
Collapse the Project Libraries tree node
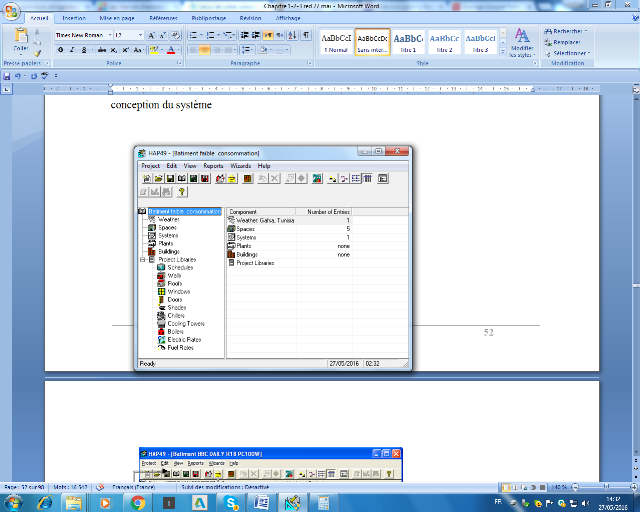141,260
